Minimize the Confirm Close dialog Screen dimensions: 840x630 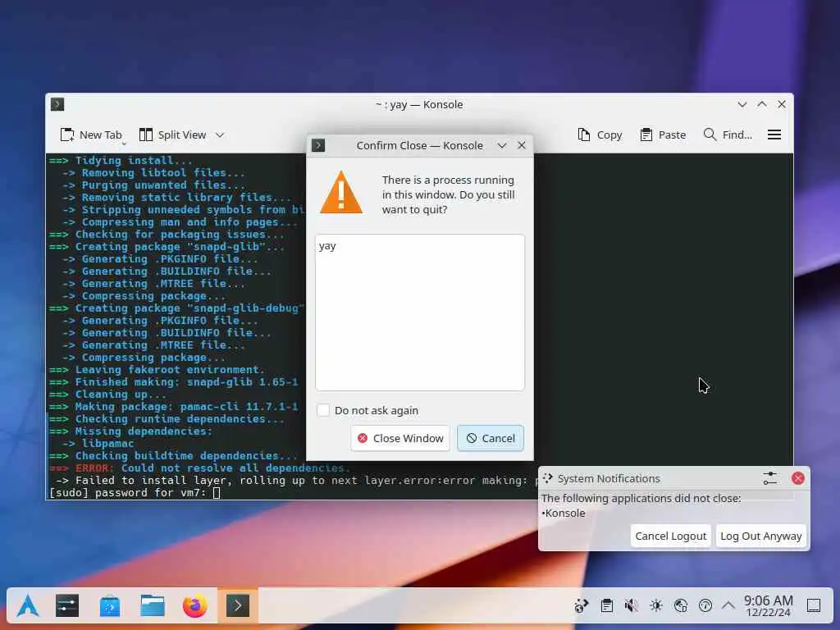(502, 145)
